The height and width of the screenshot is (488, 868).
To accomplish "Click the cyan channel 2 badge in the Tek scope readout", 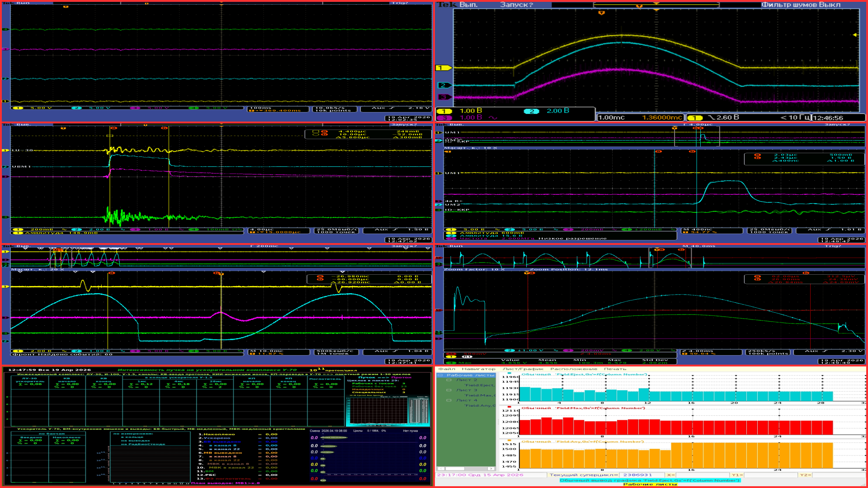I will [532, 111].
